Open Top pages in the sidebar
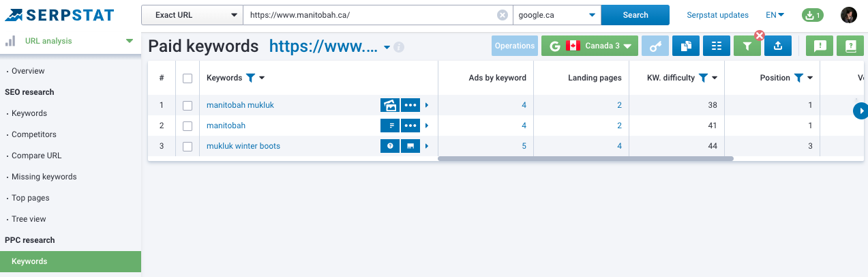The height and width of the screenshot is (277, 868). click(31, 198)
